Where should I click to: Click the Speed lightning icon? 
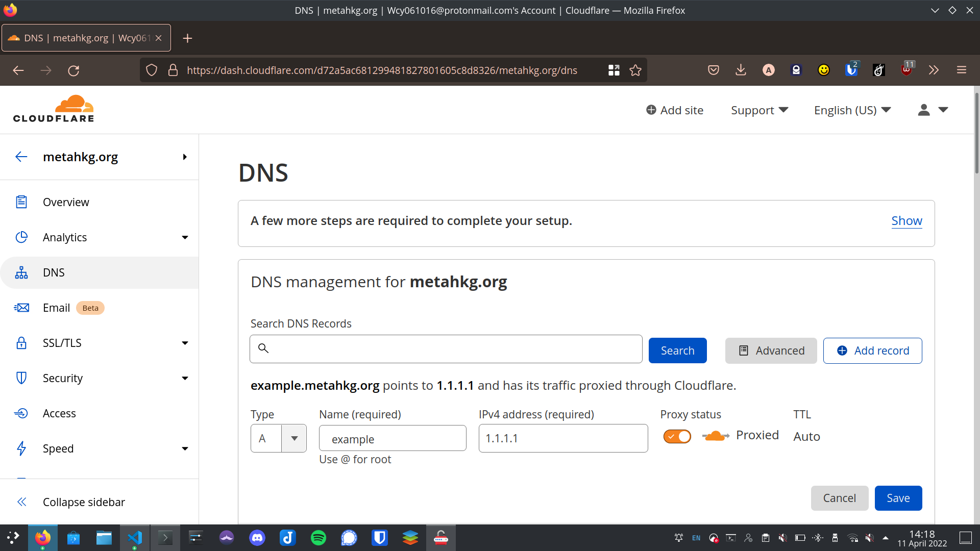[21, 448]
